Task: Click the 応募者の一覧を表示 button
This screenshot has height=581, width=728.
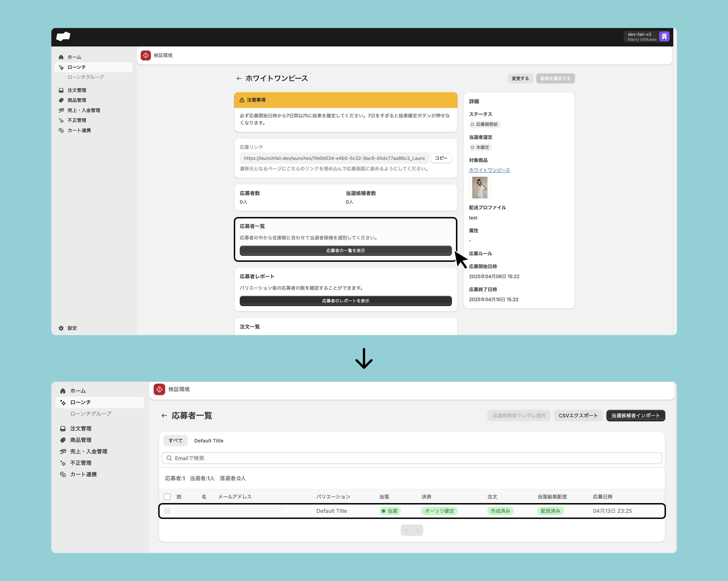Action: point(345,251)
